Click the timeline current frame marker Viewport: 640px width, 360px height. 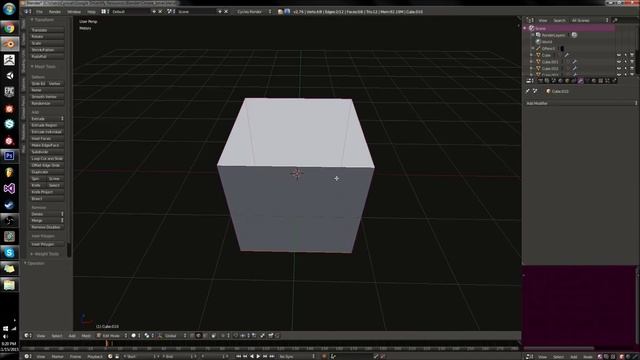[107, 344]
